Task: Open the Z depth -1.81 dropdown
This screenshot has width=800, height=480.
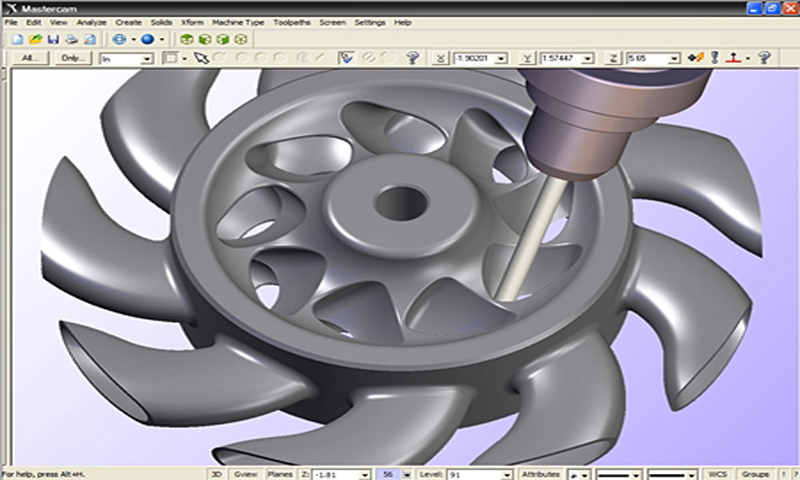Action: pyautogui.click(x=364, y=475)
